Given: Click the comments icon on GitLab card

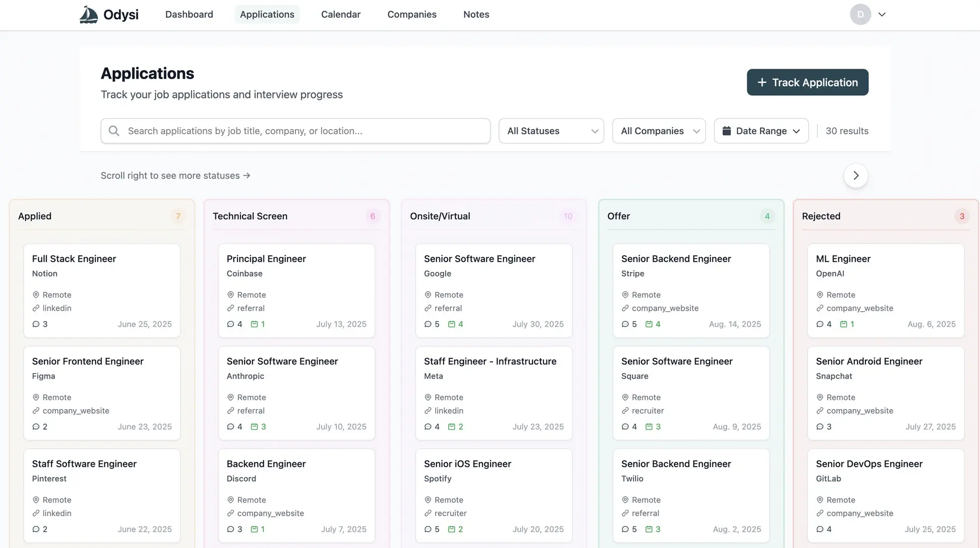Looking at the screenshot, I should [820, 529].
